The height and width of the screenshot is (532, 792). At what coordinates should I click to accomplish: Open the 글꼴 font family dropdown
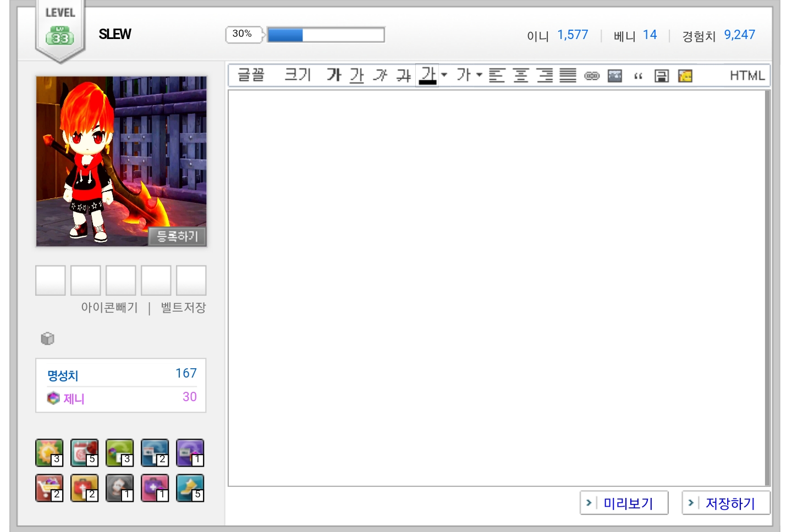pos(251,75)
